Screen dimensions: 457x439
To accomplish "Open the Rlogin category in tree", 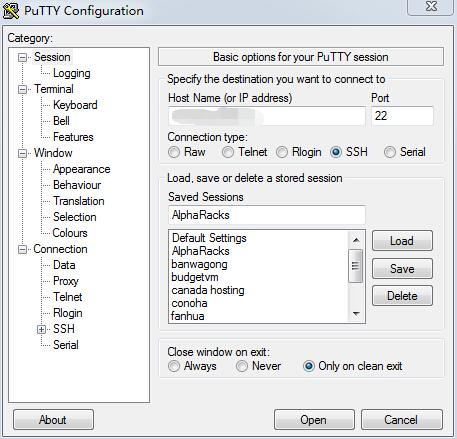I will 68,313.
